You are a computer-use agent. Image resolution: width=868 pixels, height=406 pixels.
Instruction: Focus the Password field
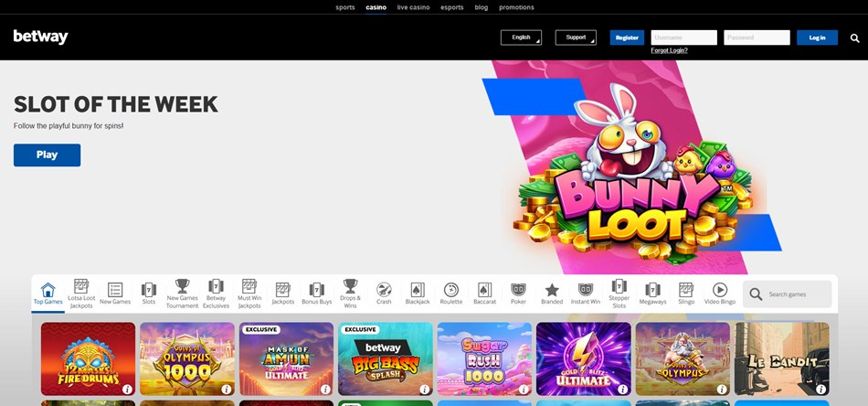757,37
